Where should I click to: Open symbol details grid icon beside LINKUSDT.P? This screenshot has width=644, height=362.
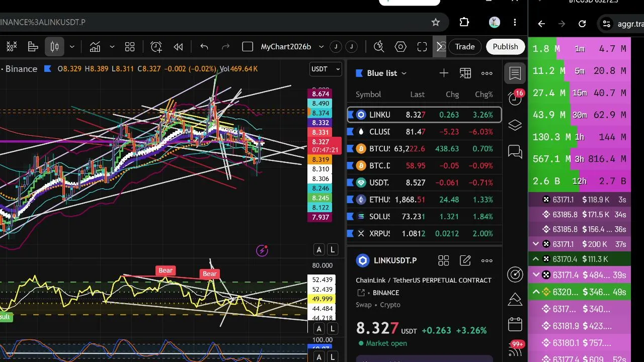[x=443, y=260]
